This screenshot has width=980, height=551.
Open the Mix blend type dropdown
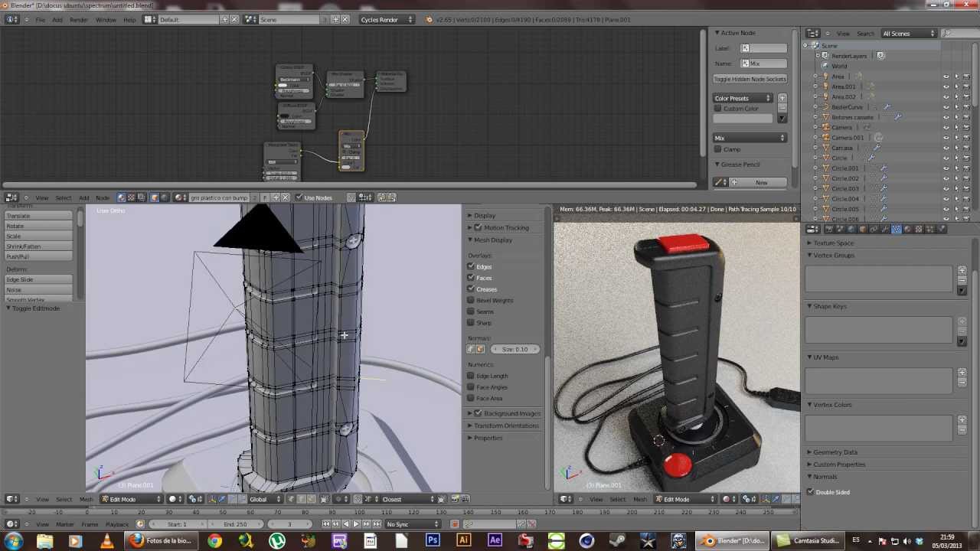point(750,138)
